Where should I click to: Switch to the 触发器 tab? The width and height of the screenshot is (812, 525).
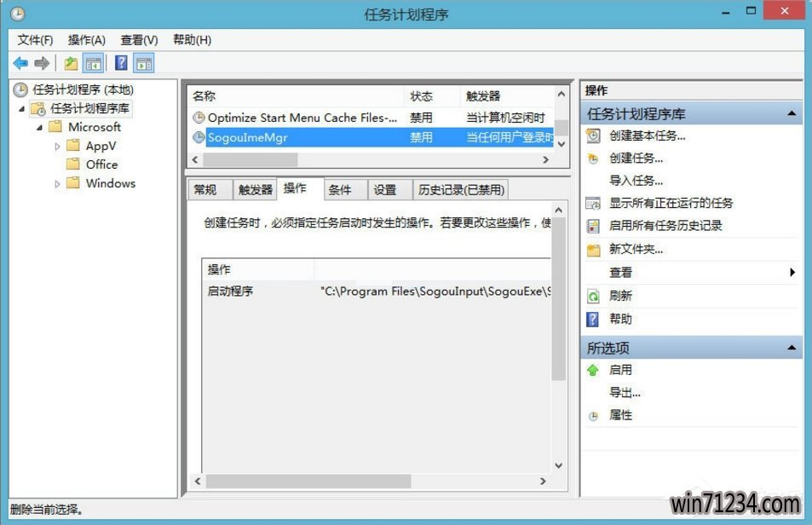click(x=256, y=190)
